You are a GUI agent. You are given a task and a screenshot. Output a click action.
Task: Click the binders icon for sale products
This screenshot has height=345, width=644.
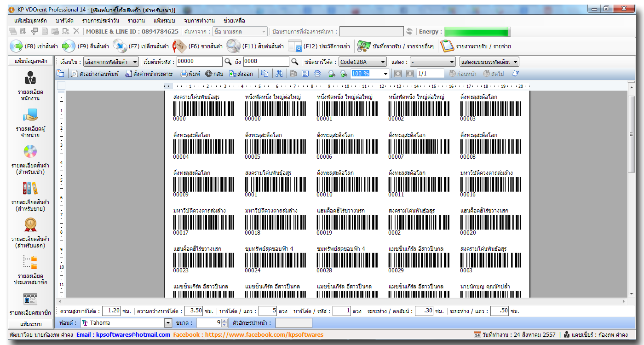30,188
